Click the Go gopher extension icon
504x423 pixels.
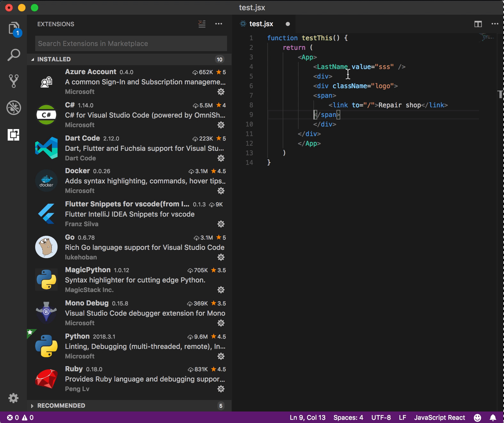(x=46, y=247)
